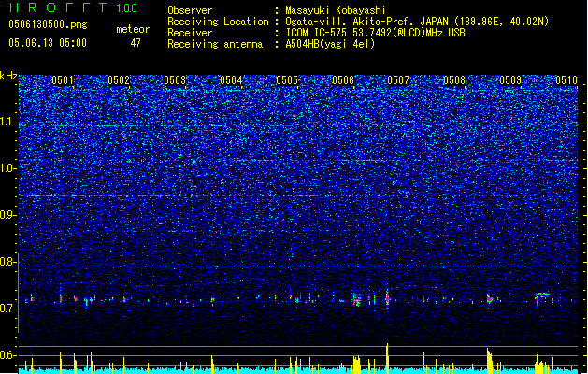Screen dimensions: 588x374
Task: Click the 0508 time marker
Action: (454, 80)
